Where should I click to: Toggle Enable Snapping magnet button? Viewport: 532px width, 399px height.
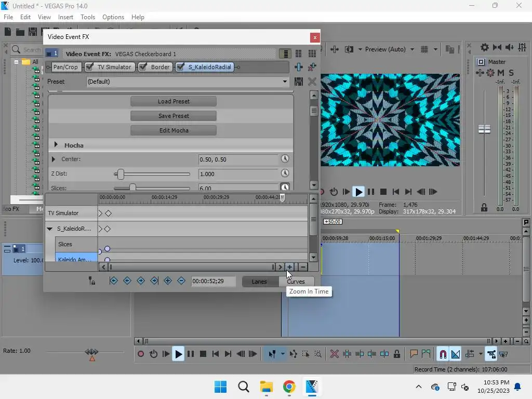(443, 354)
